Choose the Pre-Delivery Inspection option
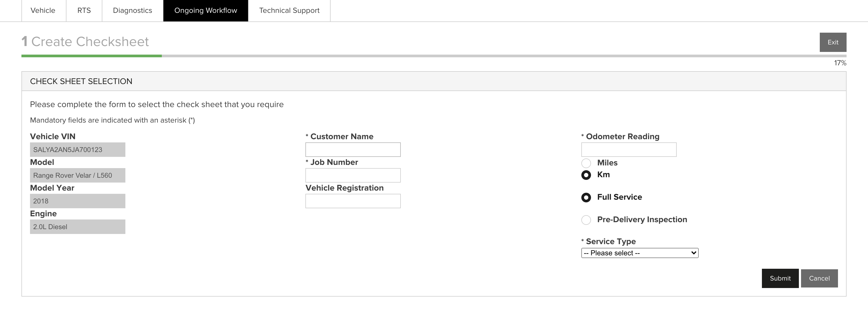This screenshot has width=868, height=318. pos(586,220)
